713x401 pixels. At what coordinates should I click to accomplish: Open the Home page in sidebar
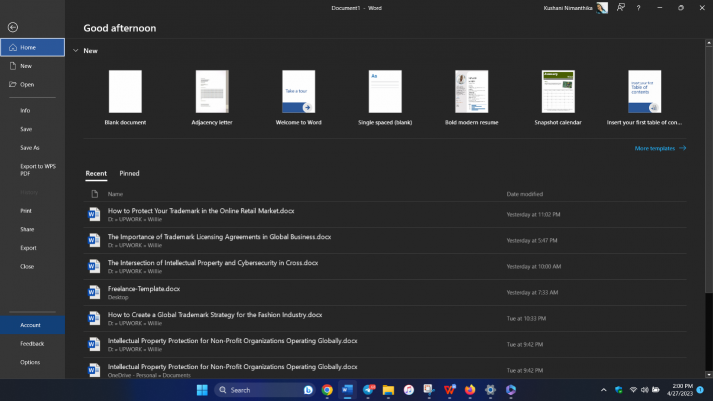32,47
